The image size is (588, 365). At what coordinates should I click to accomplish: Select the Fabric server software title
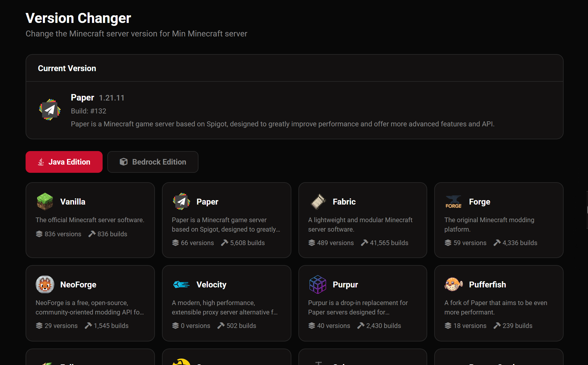click(x=344, y=202)
